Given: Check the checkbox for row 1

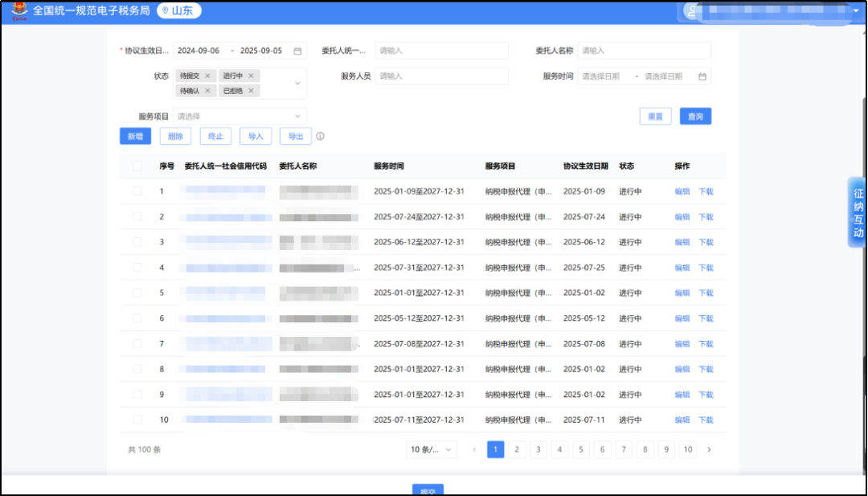Looking at the screenshot, I should point(137,191).
